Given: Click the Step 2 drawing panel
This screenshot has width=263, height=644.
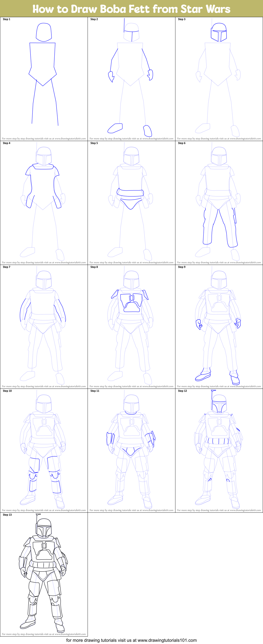Looking at the screenshot, I should point(131,79).
